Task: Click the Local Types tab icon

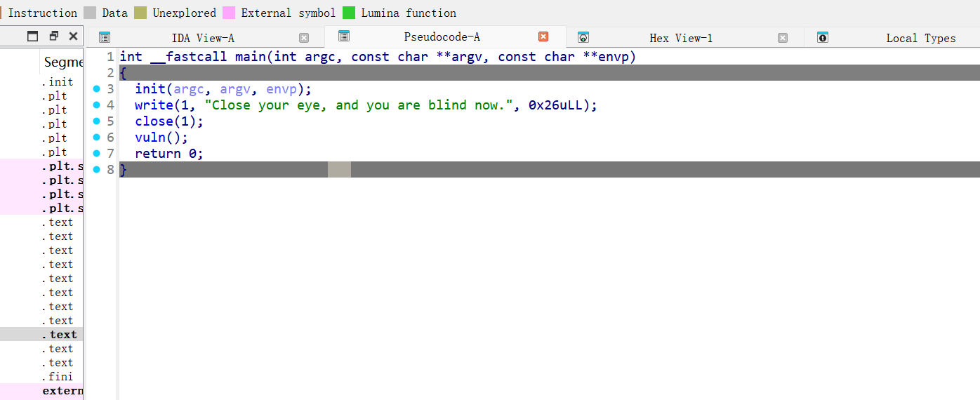Action: tap(823, 37)
